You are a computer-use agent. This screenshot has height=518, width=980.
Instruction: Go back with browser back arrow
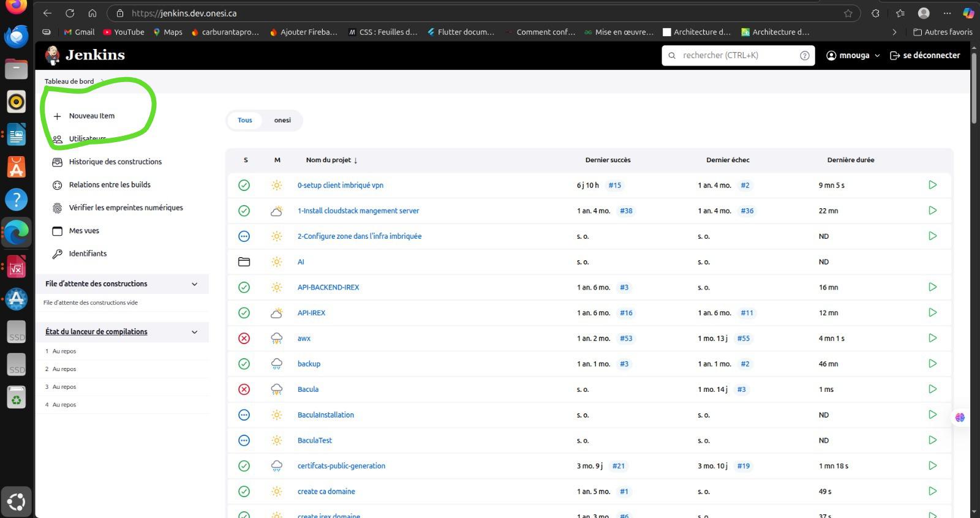click(x=47, y=13)
